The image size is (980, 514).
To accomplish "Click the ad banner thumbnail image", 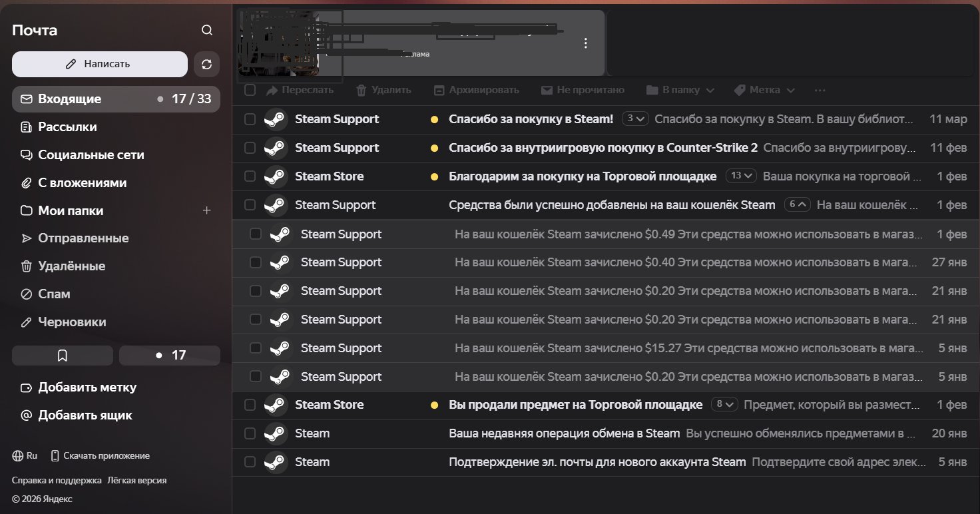I will (x=279, y=43).
